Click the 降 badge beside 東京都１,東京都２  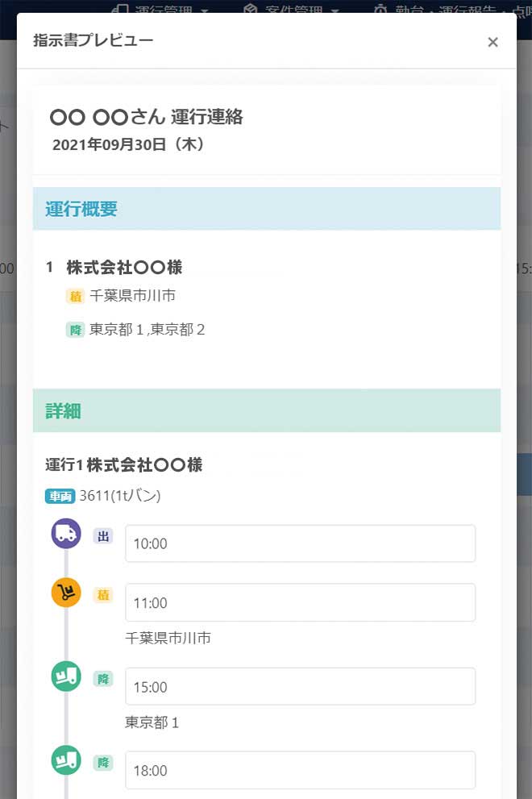pos(76,330)
